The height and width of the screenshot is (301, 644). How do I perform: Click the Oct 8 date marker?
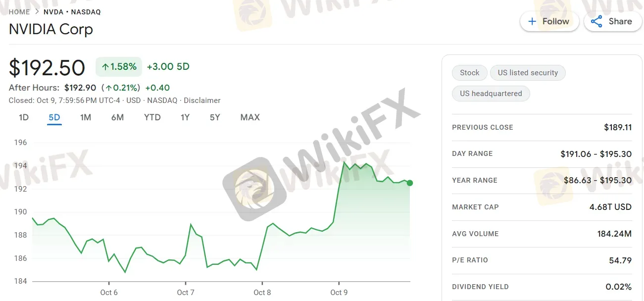click(x=262, y=293)
